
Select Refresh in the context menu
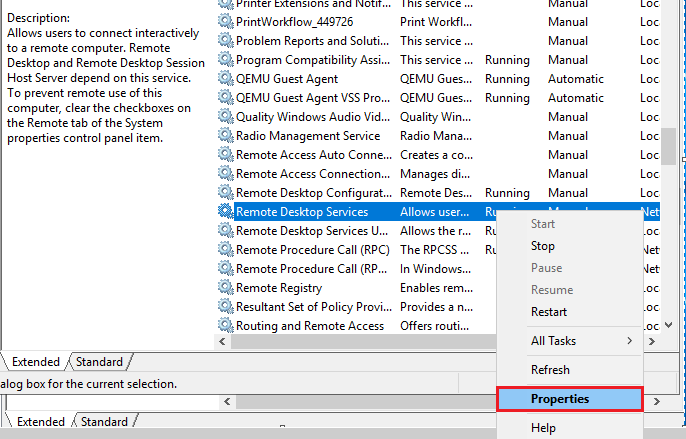570,370
